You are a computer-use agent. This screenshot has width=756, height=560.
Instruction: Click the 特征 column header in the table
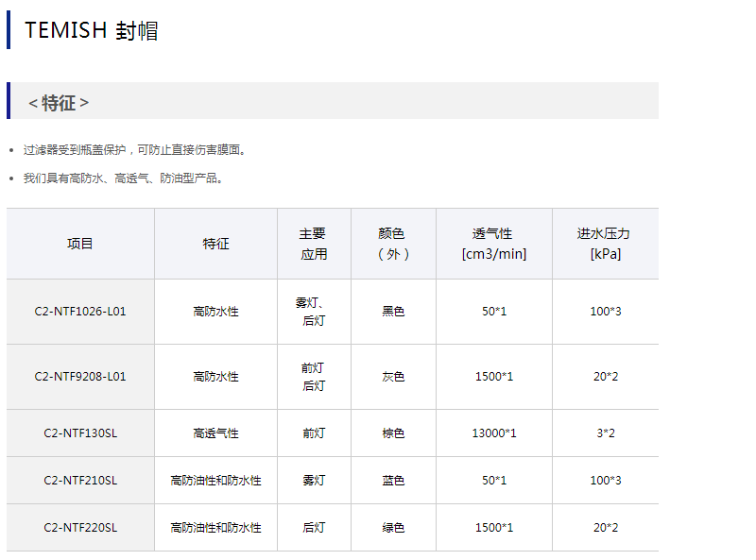tap(215, 244)
